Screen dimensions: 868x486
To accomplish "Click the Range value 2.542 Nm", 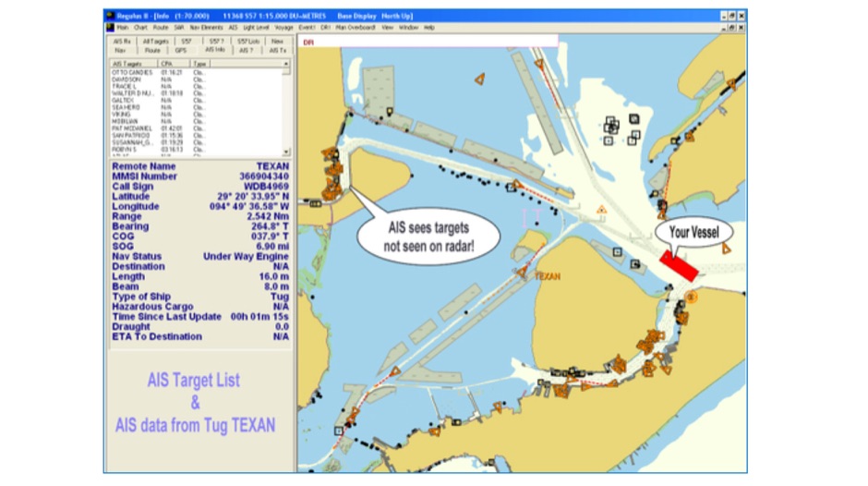I will click(268, 217).
